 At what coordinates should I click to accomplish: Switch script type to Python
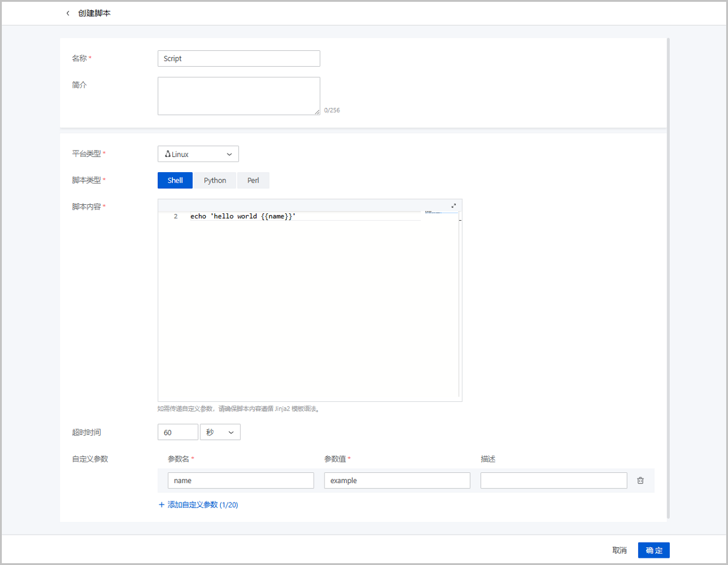[215, 181]
